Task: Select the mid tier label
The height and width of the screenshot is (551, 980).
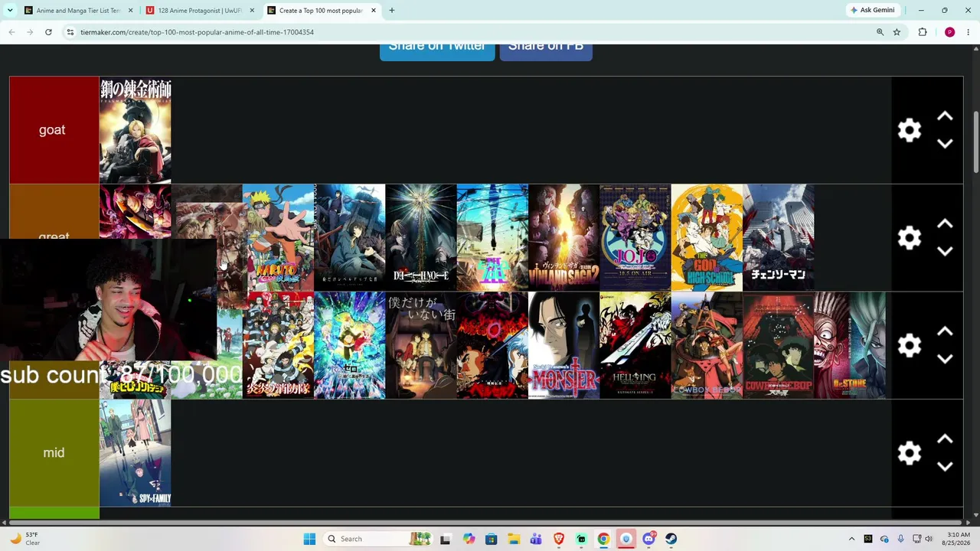Action: 54,453
